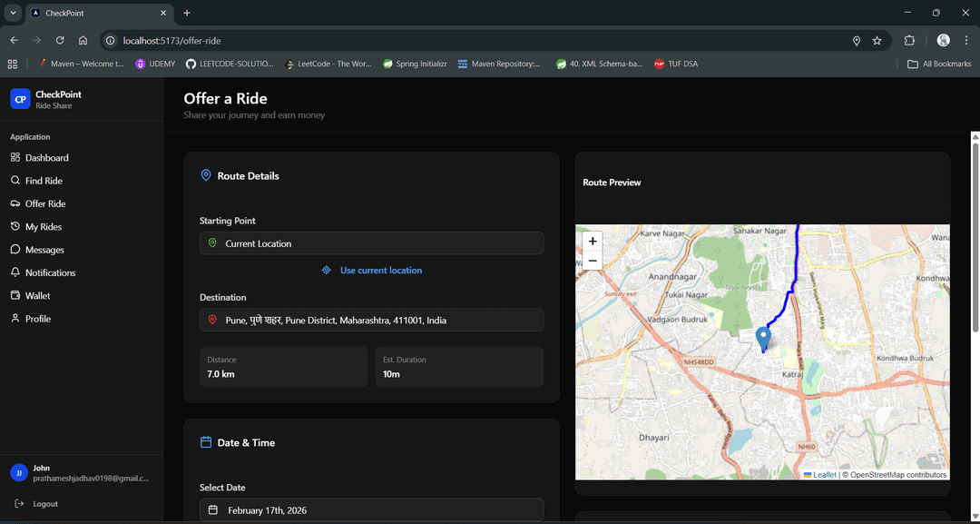
Task: Bookmark the page using the star icon
Action: coord(877,40)
